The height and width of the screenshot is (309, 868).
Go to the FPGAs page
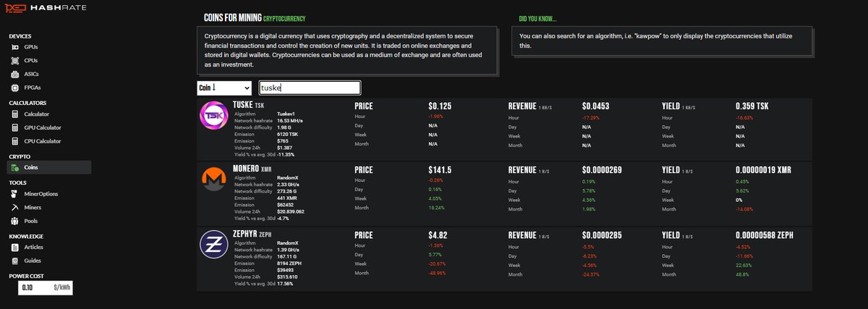coord(33,88)
